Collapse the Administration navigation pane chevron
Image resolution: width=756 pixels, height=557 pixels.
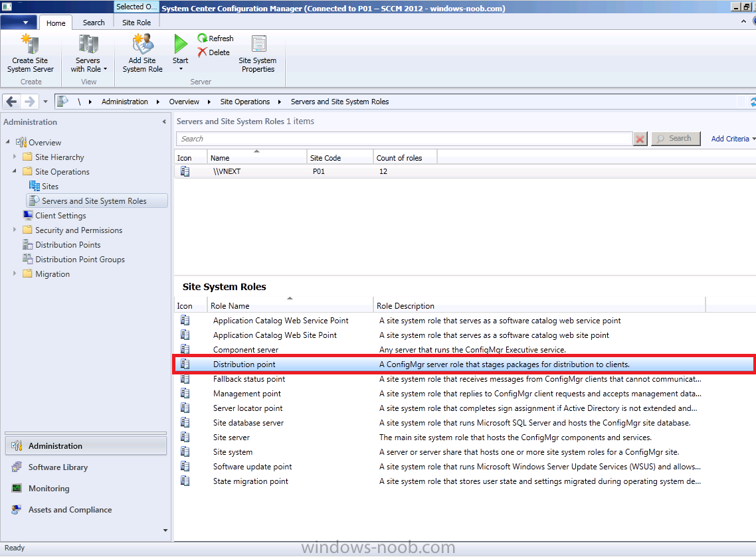pyautogui.click(x=164, y=122)
